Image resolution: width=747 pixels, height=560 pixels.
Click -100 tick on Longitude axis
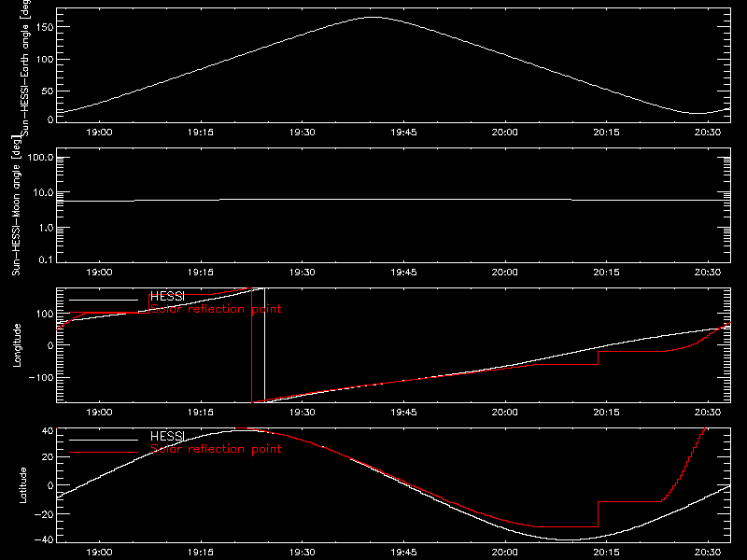[x=41, y=377]
